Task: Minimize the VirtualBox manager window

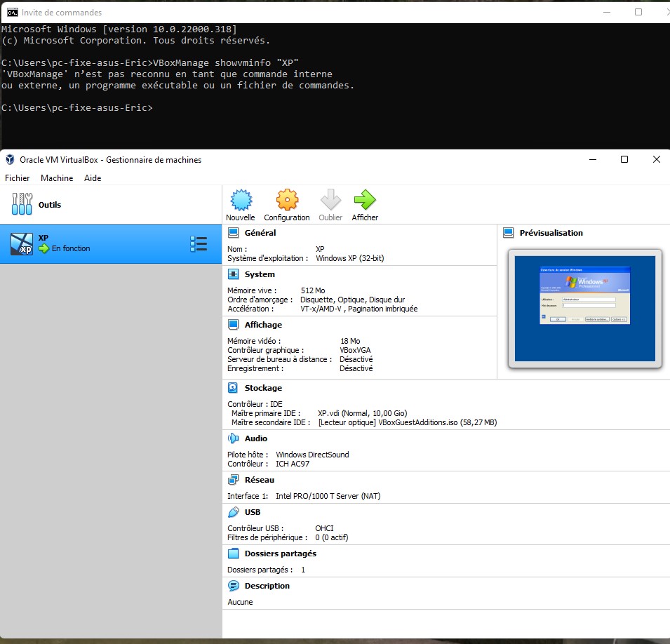Action: [593, 159]
